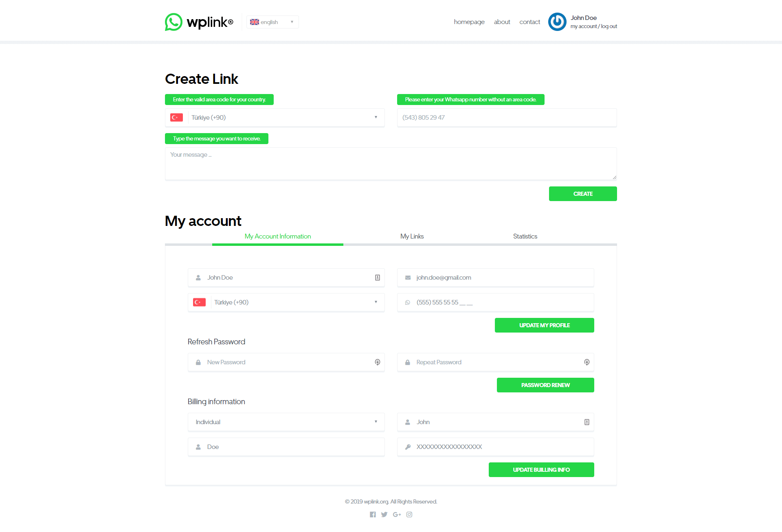Open the Instagram footer icon
The height and width of the screenshot is (532, 782).
click(409, 514)
